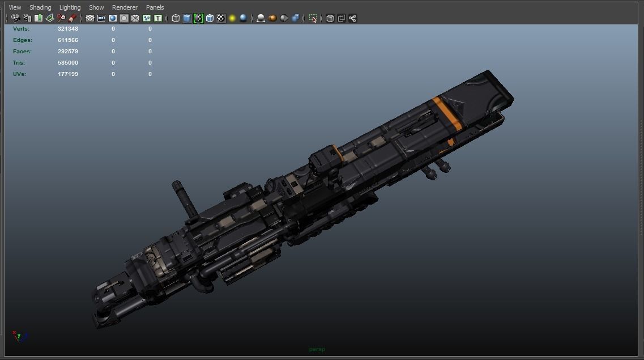This screenshot has height=360, width=644.
Task: Open the Renderer menu
Action: click(x=125, y=7)
